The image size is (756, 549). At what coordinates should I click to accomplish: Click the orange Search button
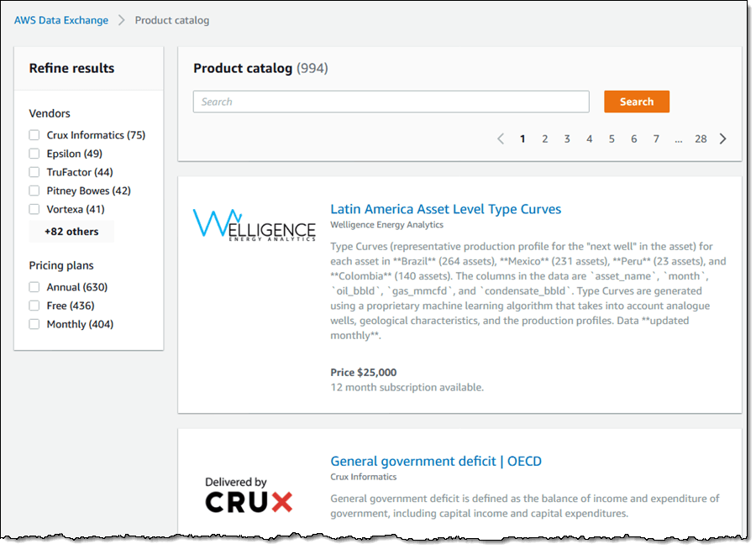(637, 102)
